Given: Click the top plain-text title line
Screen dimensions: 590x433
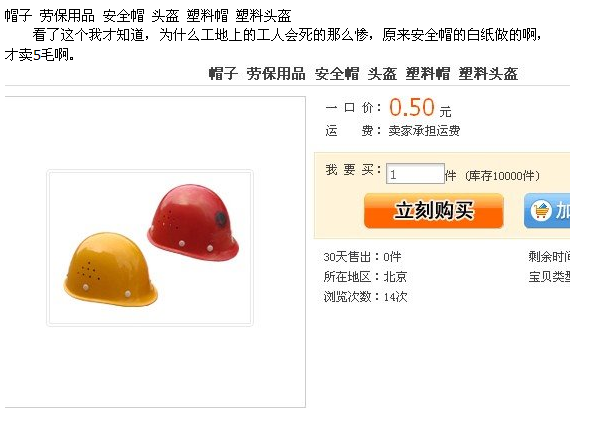Looking at the screenshot, I should tap(148, 16).
